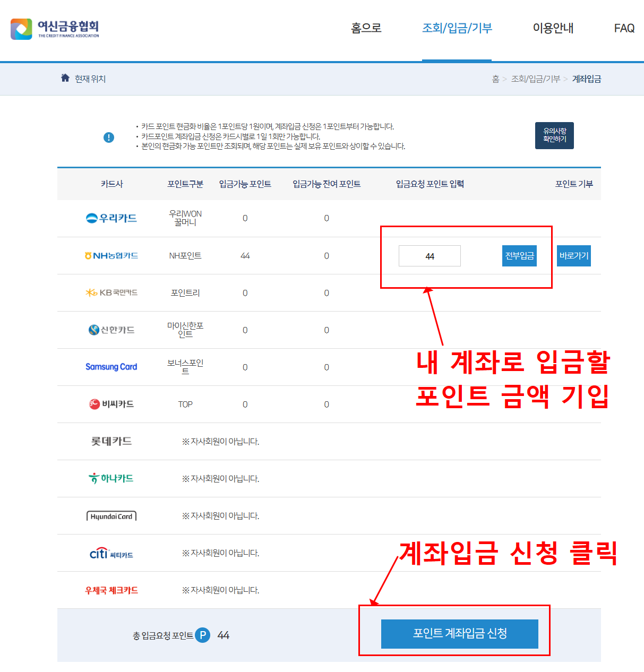644x672 pixels.
Task: Click the 롯데카드 row non-member notice
Action: [x=220, y=442]
